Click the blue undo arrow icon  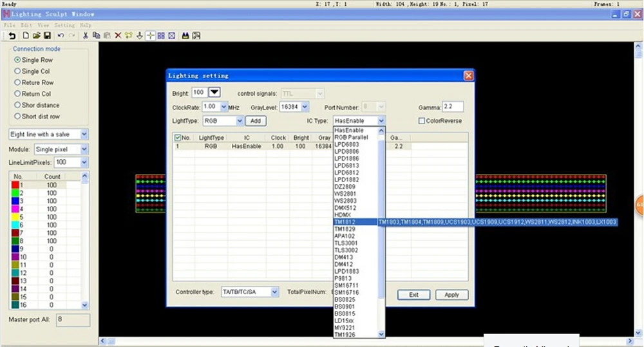[x=61, y=35]
